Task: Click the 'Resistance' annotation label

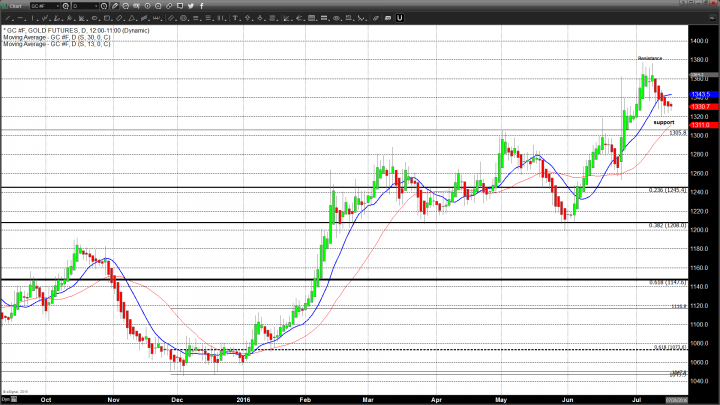Action: [x=650, y=58]
